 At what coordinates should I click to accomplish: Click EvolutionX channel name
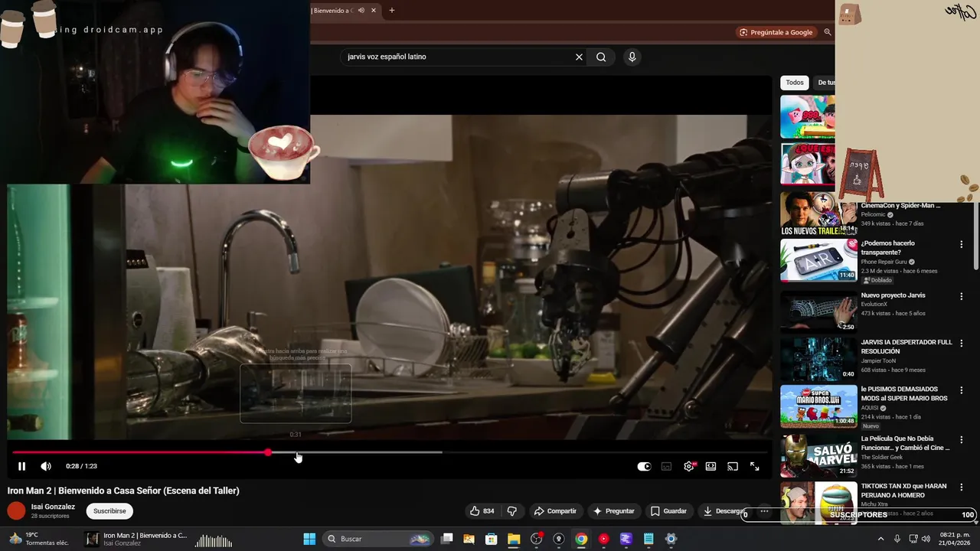874,305
